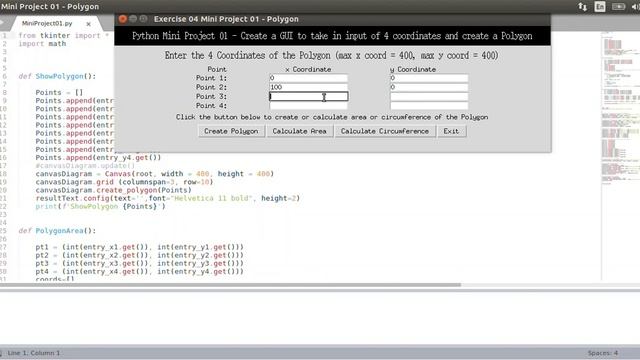Click the pt4 assignment line in editor

(139, 271)
